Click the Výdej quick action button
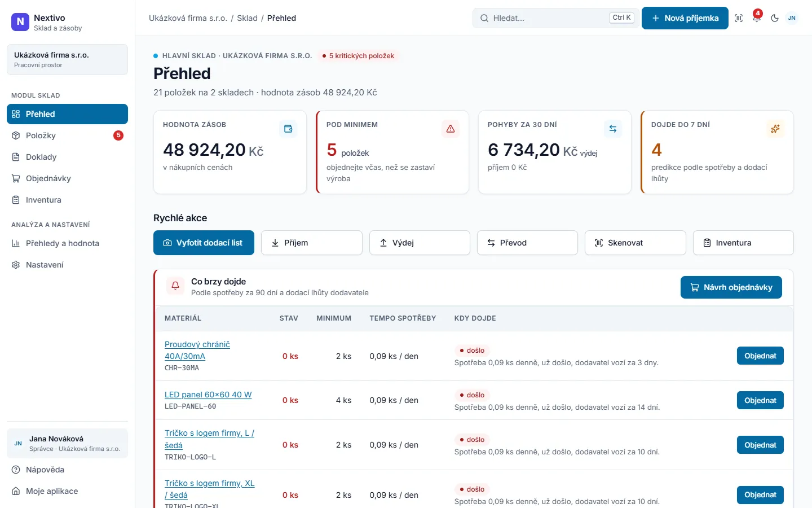The image size is (812, 508). [x=420, y=243]
